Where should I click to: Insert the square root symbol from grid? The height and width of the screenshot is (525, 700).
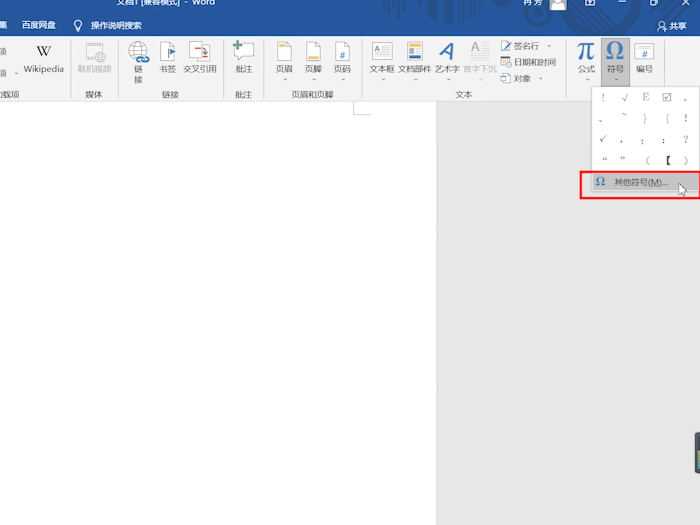[x=624, y=98]
